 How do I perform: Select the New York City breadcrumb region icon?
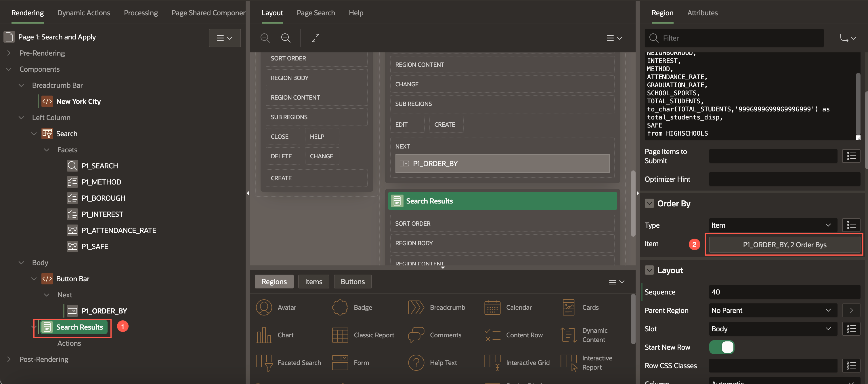(47, 102)
